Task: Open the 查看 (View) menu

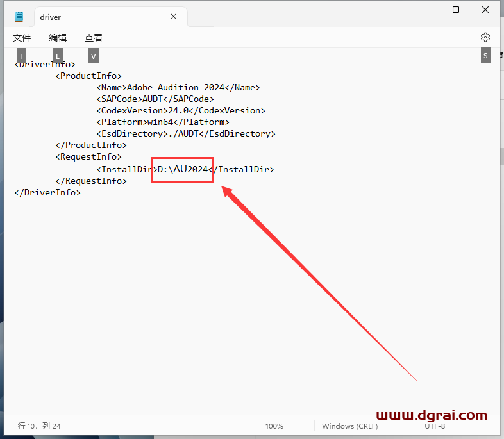Action: [94, 38]
